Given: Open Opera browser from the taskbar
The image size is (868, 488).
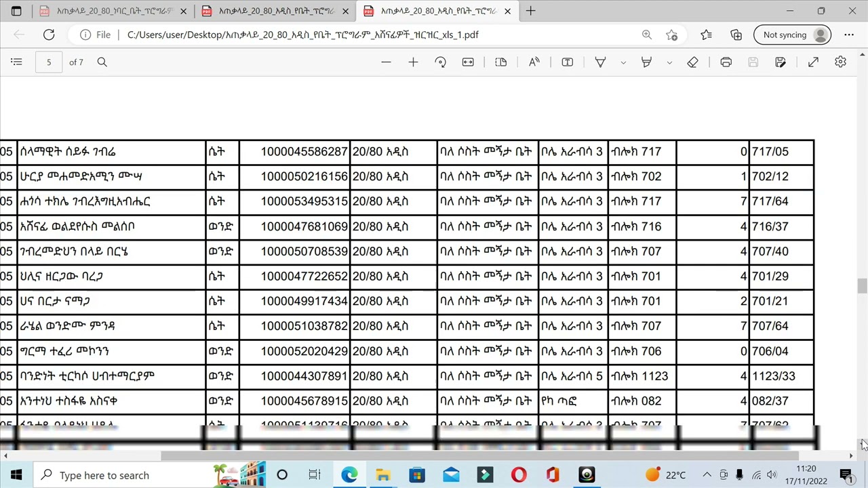Looking at the screenshot, I should 519,475.
